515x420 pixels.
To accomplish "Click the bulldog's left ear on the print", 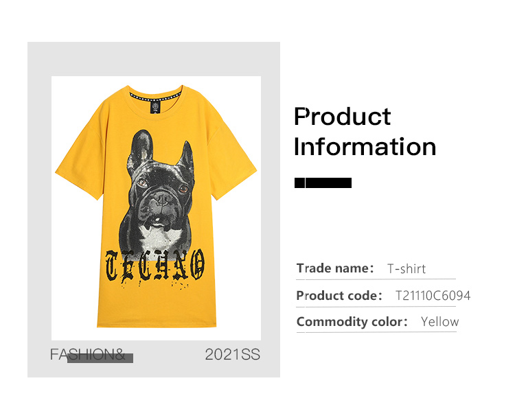I will [x=141, y=148].
